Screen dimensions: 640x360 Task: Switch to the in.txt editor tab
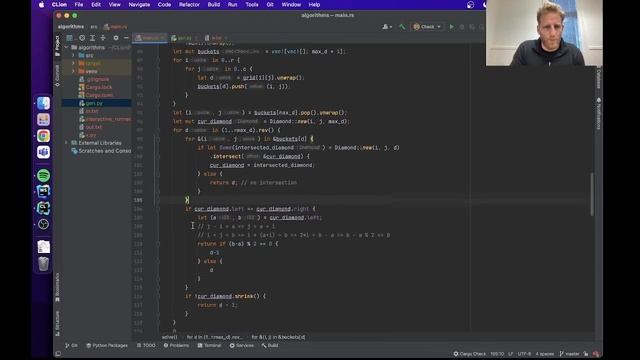click(x=216, y=38)
